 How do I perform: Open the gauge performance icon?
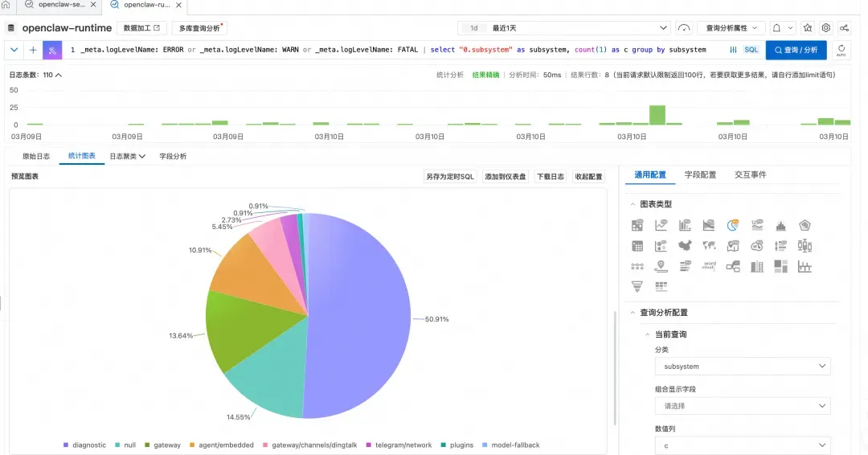tap(684, 27)
